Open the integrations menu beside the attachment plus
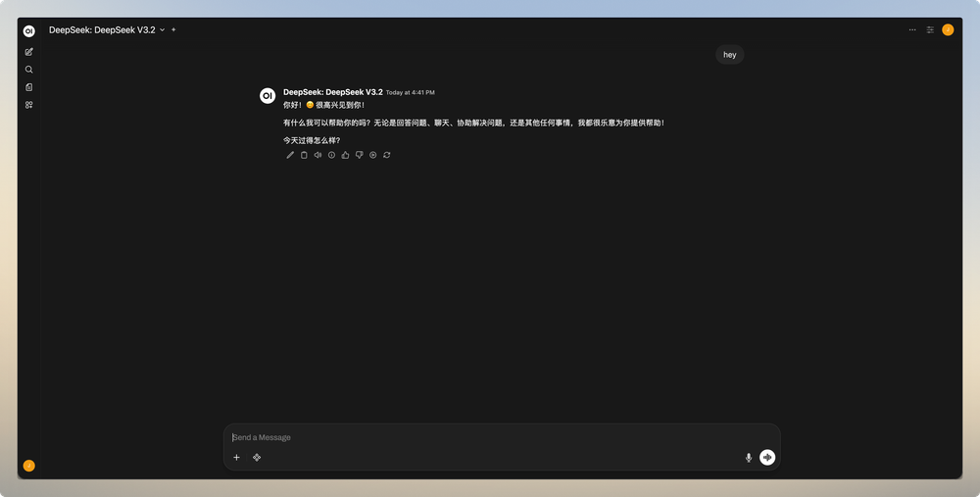This screenshot has width=980, height=497. point(257,458)
